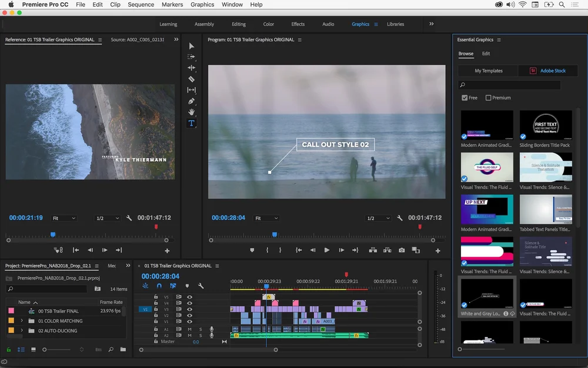Image resolution: width=588 pixels, height=368 pixels.
Task: Select the Ripple Edit tool
Action: click(x=191, y=68)
